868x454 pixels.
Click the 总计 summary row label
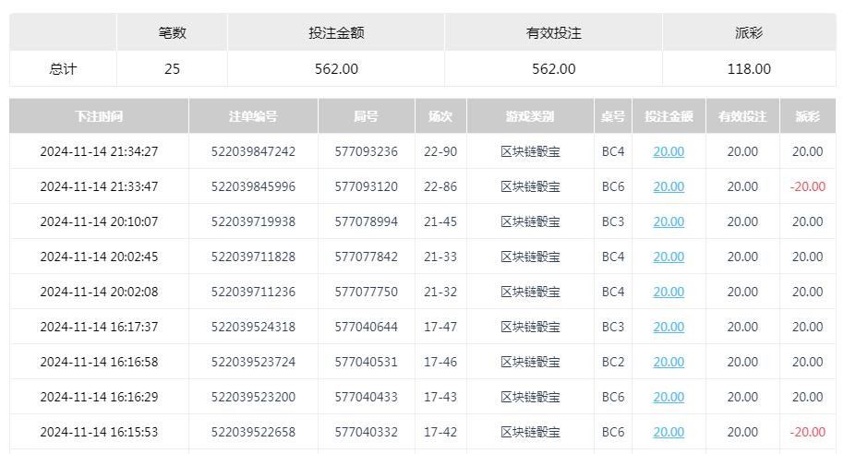point(63,68)
